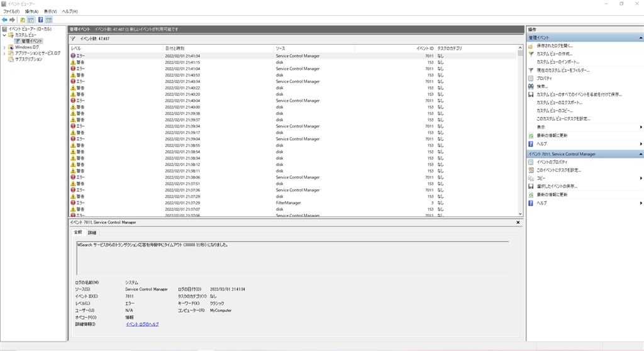
Task: Select disk warning row at 21:40:53
Action: tap(293, 75)
